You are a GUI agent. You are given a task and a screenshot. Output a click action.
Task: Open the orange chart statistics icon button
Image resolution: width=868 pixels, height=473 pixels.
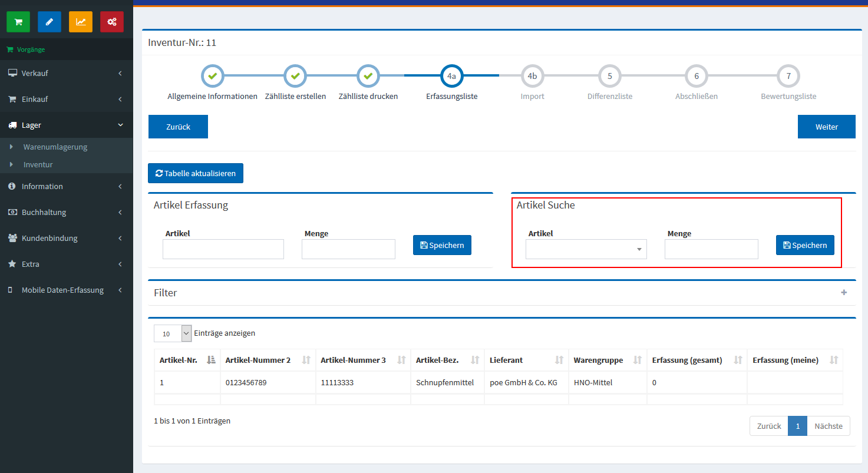[x=81, y=22]
